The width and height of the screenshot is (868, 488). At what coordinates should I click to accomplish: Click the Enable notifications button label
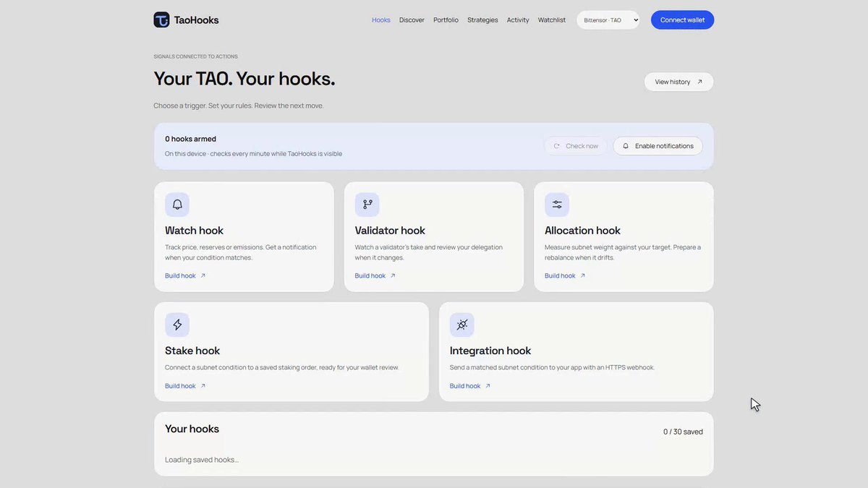point(664,146)
